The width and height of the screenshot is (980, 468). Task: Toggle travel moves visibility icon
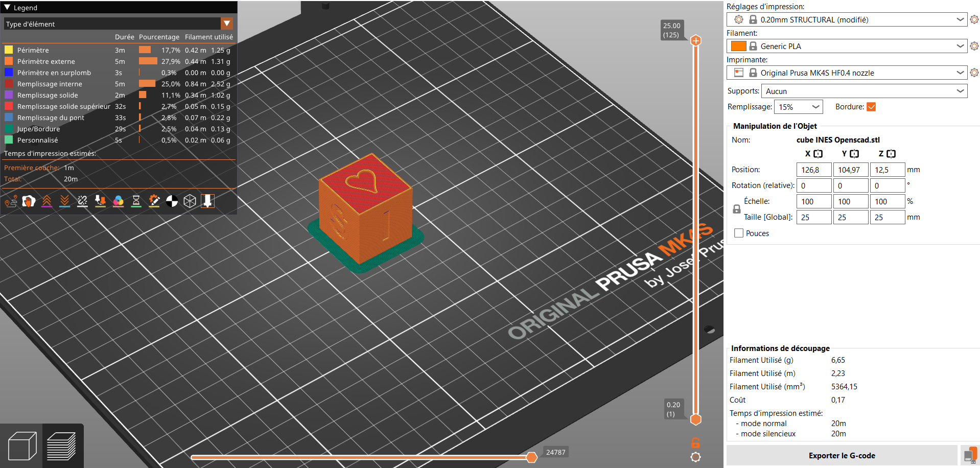click(x=11, y=201)
